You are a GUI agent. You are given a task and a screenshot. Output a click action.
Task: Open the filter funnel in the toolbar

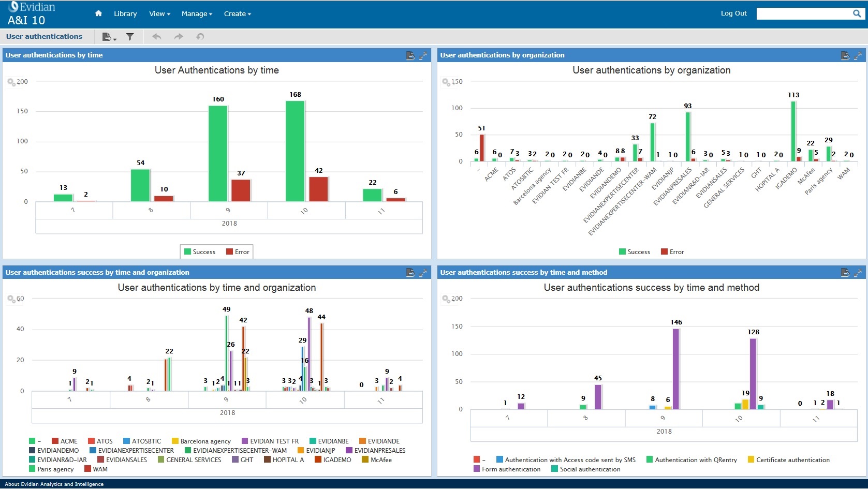tap(130, 37)
